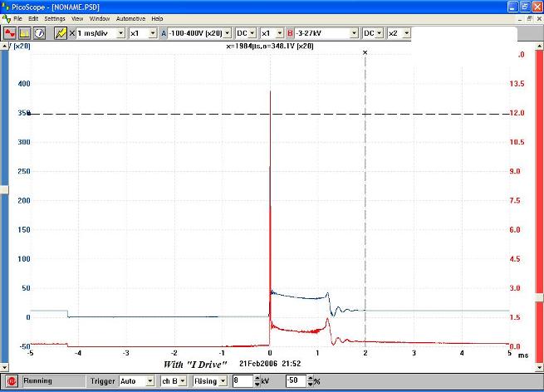Click the PicoScope title bar app icon

point(7,6)
